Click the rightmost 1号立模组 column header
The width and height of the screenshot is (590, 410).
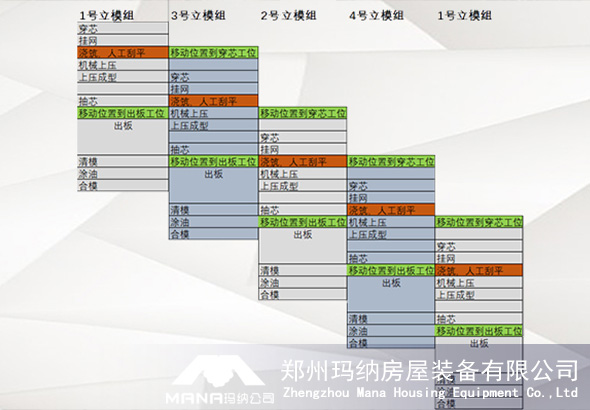(x=464, y=15)
